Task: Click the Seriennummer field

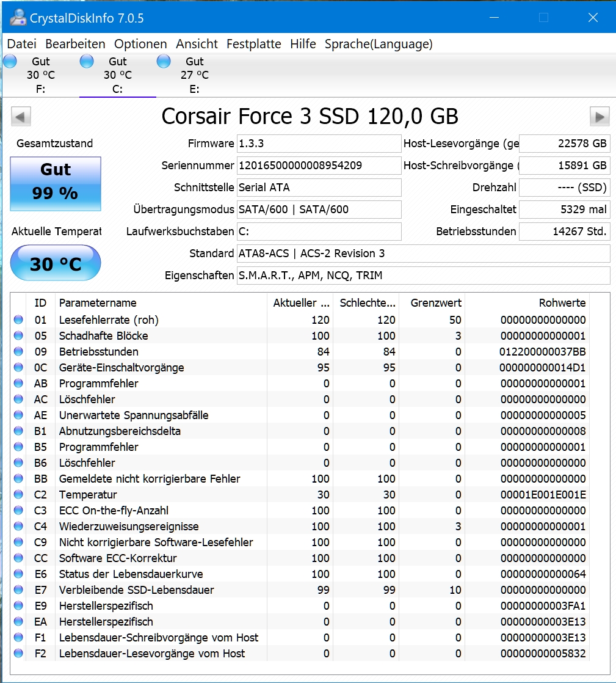Action: pyautogui.click(x=319, y=166)
